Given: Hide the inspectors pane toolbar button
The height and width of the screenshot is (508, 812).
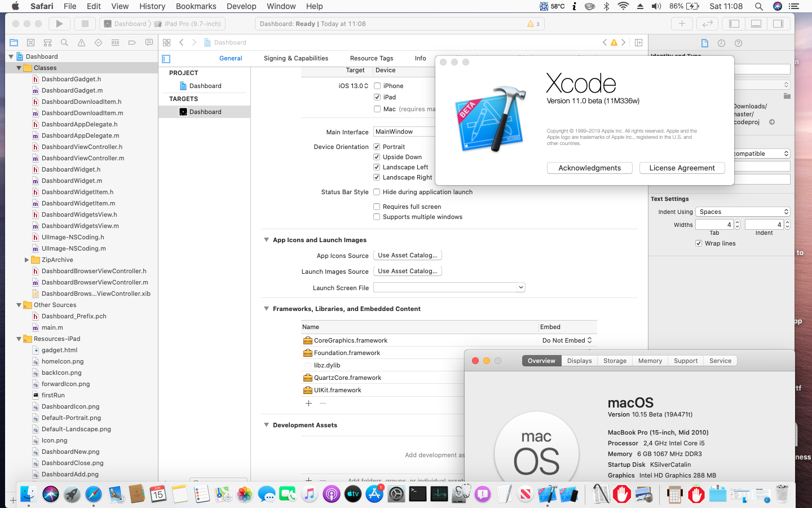Looking at the screenshot, I should point(778,24).
